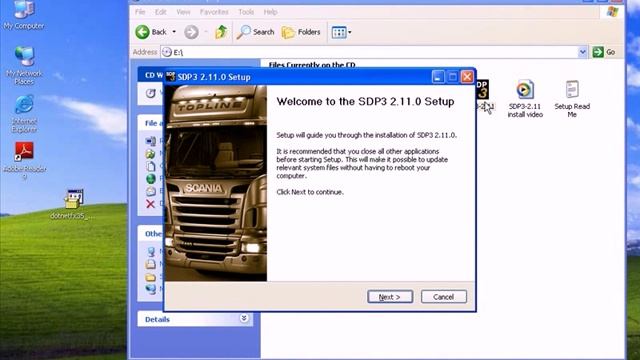640x360 pixels.
Task: Open the Tools menu
Action: [x=246, y=12]
